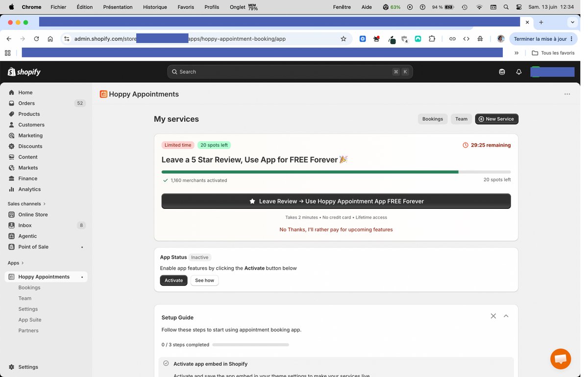The height and width of the screenshot is (377, 588).
Task: Open the Finance bank icon
Action: click(11, 178)
